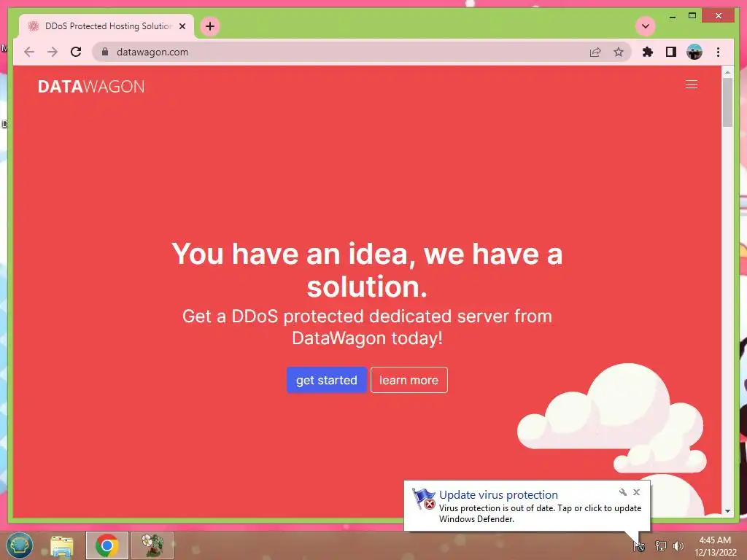Open the Start menu orb

(19, 545)
